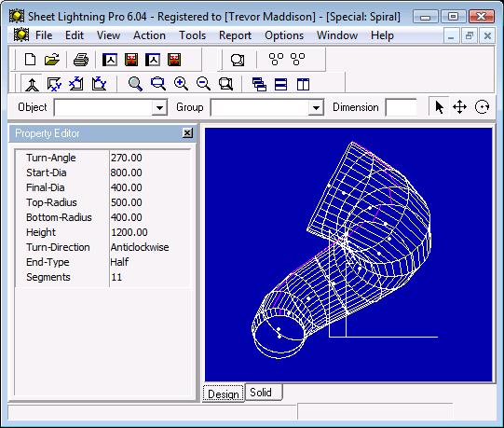Click the End-Type value Half
This screenshot has width=504, height=428.
pos(119,262)
